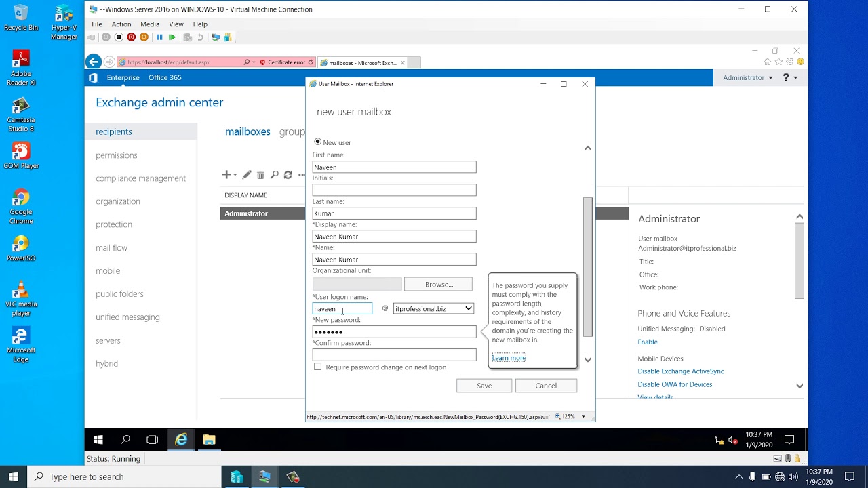Open mail flow in the left navigation
Viewport: 868px width, 488px height.
[112, 248]
